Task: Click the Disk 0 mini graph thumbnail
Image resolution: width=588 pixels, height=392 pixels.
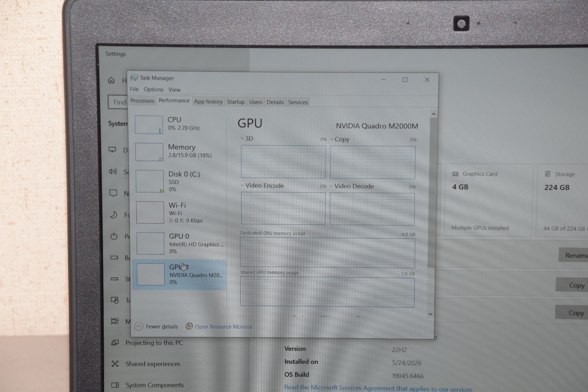Action: pyautogui.click(x=150, y=181)
